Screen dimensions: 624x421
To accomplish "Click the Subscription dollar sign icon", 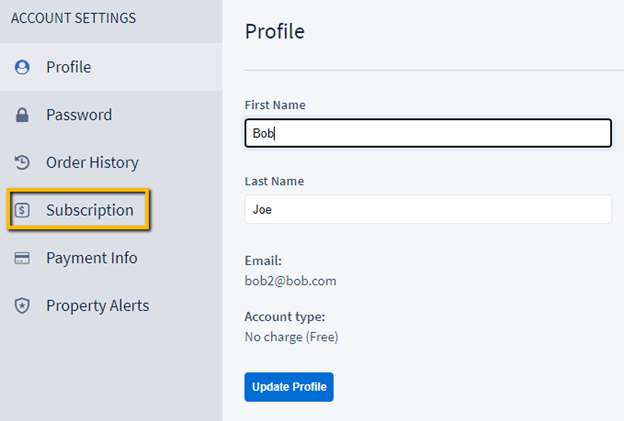I will point(22,210).
